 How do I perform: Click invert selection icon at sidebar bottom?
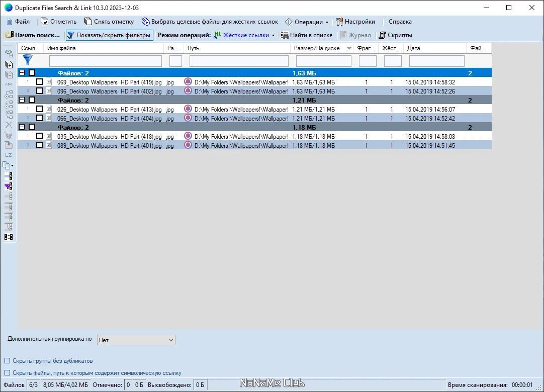tap(9, 237)
